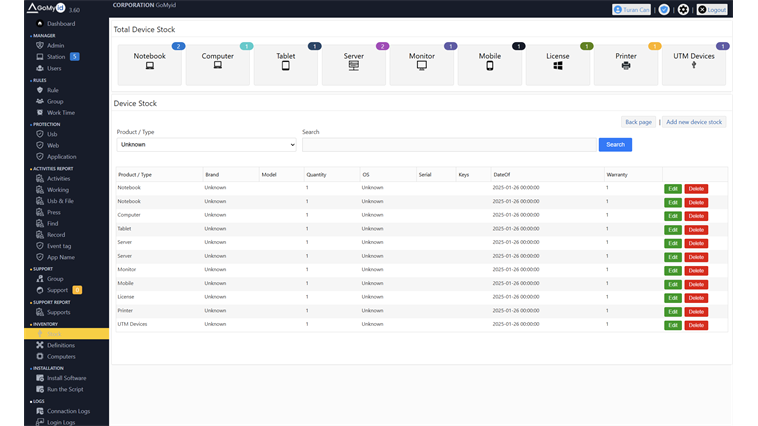Click the blue verified shield icon
This screenshot has height=426, width=758.
tap(663, 9)
